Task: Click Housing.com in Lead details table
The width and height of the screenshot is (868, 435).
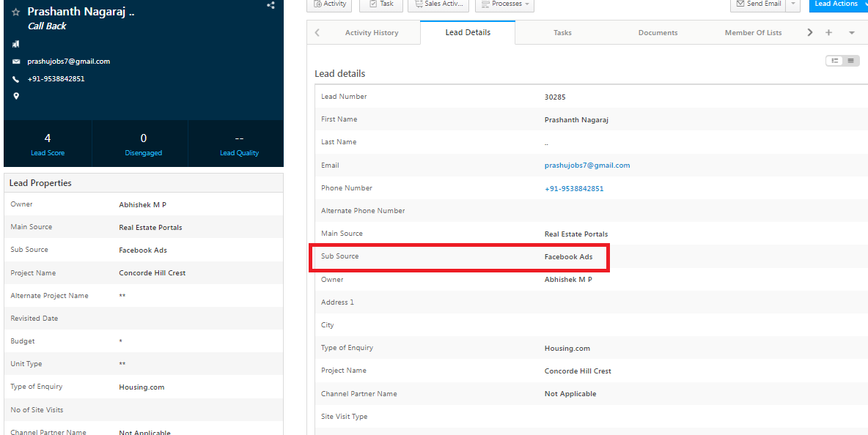Action: click(x=567, y=349)
